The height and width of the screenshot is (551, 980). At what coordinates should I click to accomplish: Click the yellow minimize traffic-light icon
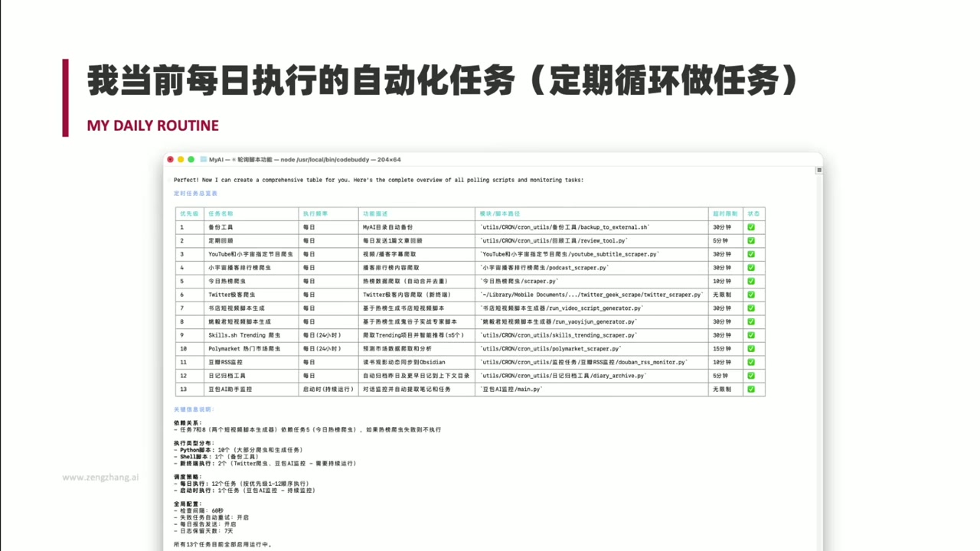click(x=179, y=159)
